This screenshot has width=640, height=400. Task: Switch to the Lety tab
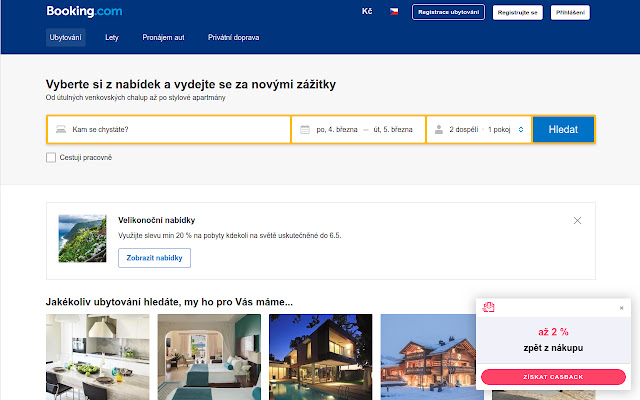click(111, 38)
